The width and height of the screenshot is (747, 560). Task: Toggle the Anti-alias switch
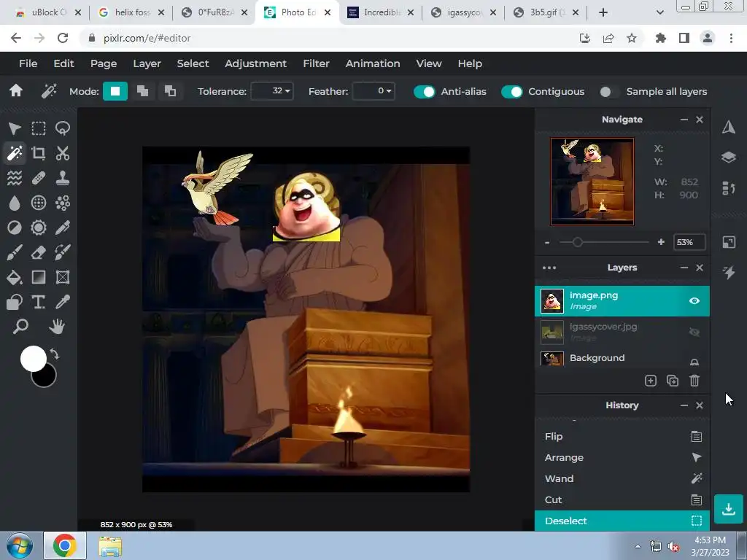pyautogui.click(x=424, y=91)
